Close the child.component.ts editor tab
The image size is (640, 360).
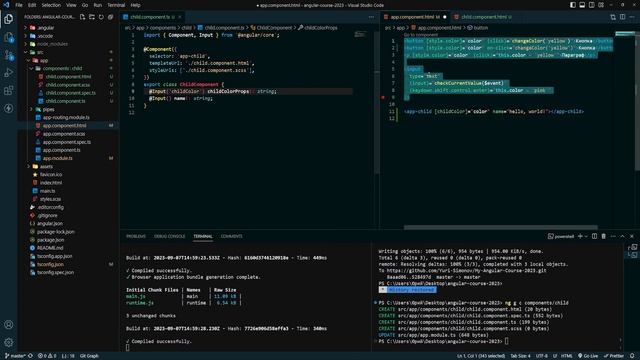coord(180,17)
